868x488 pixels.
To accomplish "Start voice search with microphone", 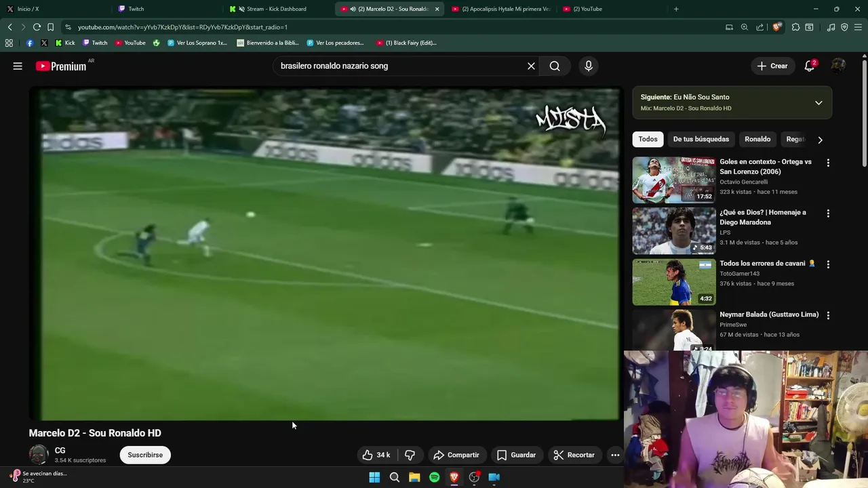I will coord(589,66).
